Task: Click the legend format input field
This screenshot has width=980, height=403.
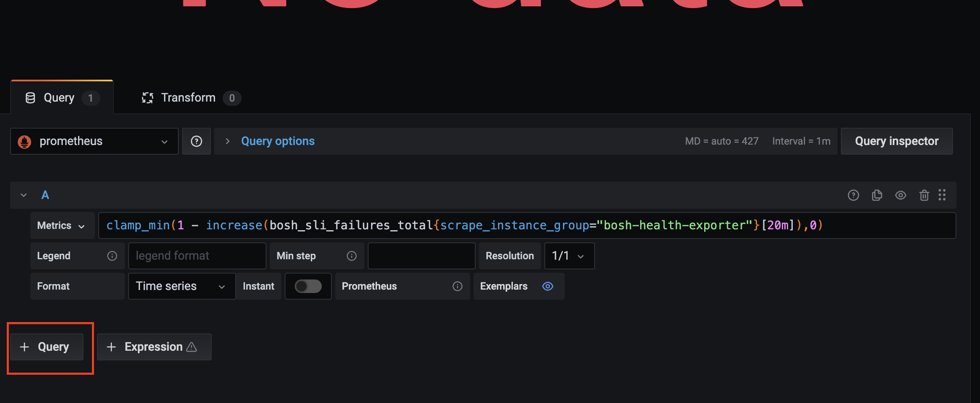Action: pos(197,256)
